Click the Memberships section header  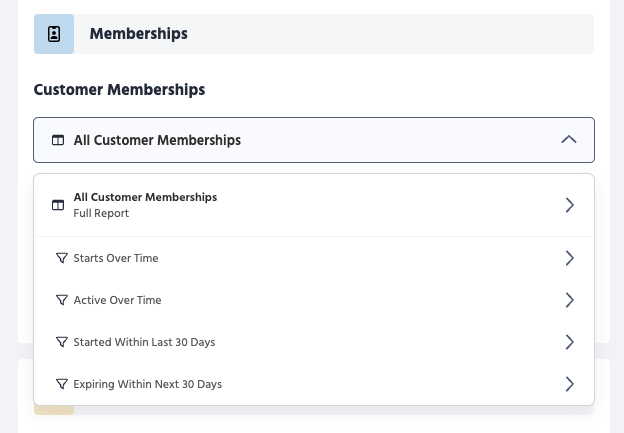pos(138,34)
